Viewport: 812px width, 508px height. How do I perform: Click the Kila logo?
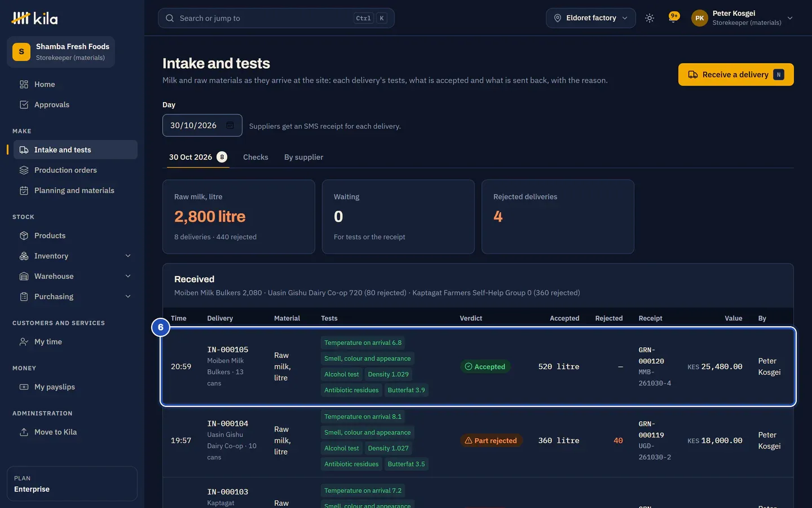coord(34,18)
